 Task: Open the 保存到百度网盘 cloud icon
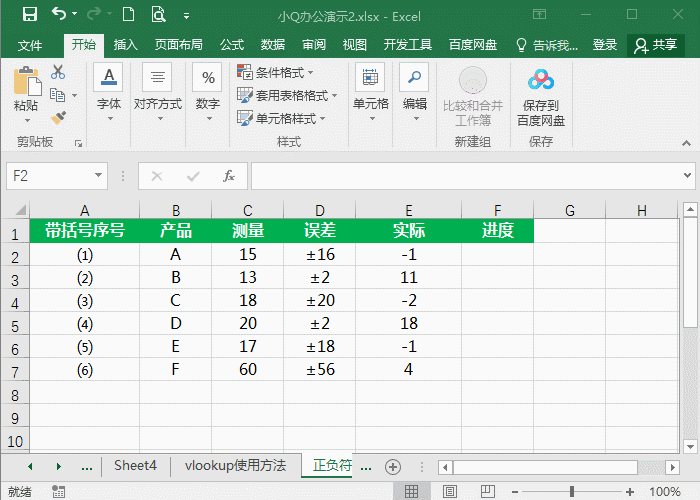[x=541, y=80]
